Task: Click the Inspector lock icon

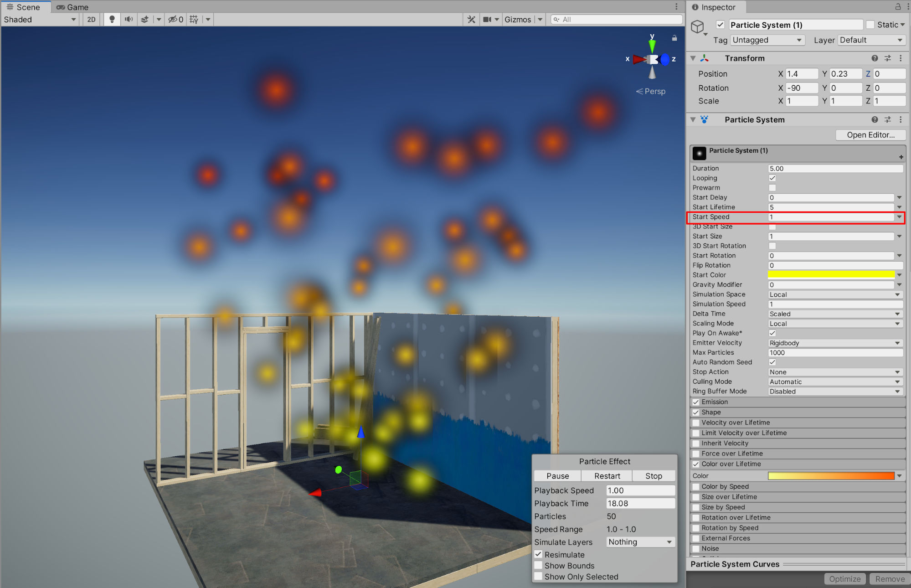Action: pos(898,7)
